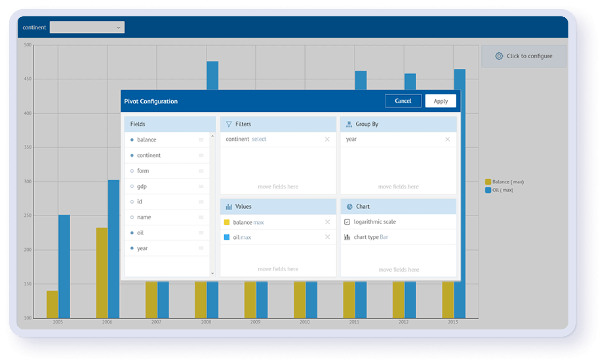Click the drag handle icon for gdp field
This screenshot has width=603, height=364.
click(x=201, y=187)
